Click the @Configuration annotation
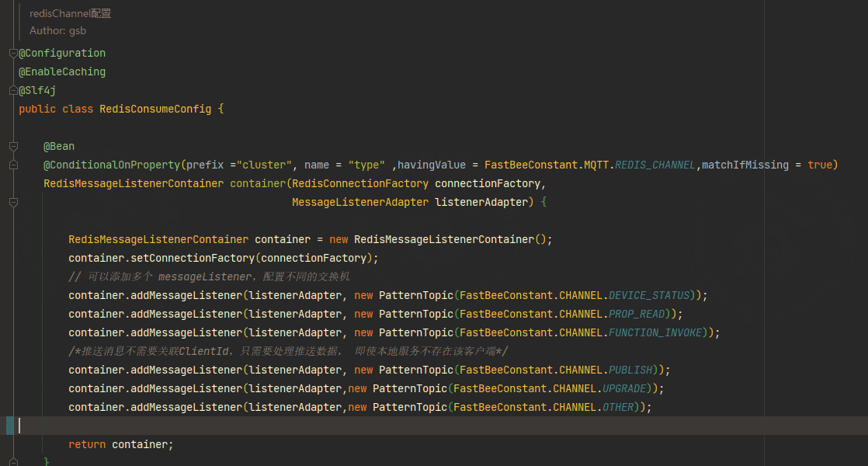This screenshot has height=466, width=868. point(62,53)
